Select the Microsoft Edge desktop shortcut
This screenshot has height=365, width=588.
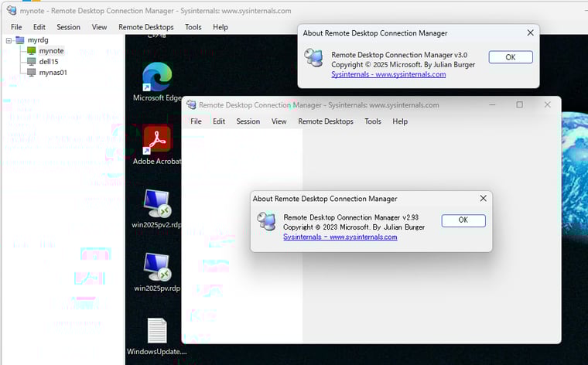(157, 82)
